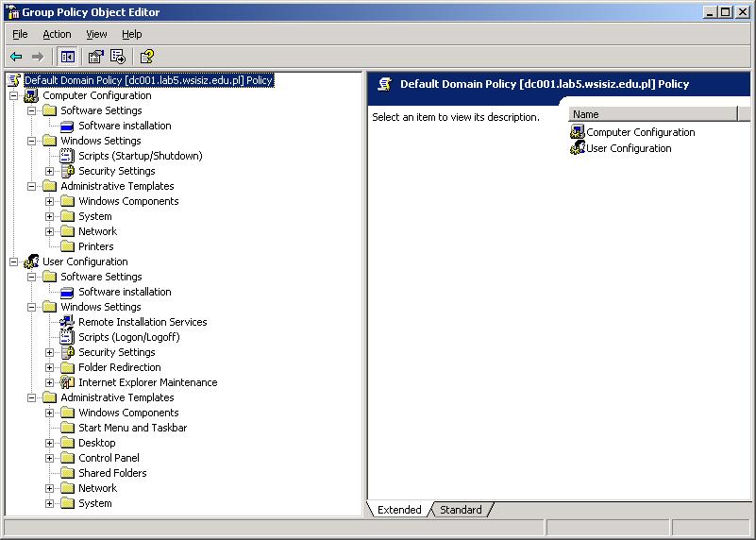Expand Security Settings under Computer Configuration

(x=50, y=171)
